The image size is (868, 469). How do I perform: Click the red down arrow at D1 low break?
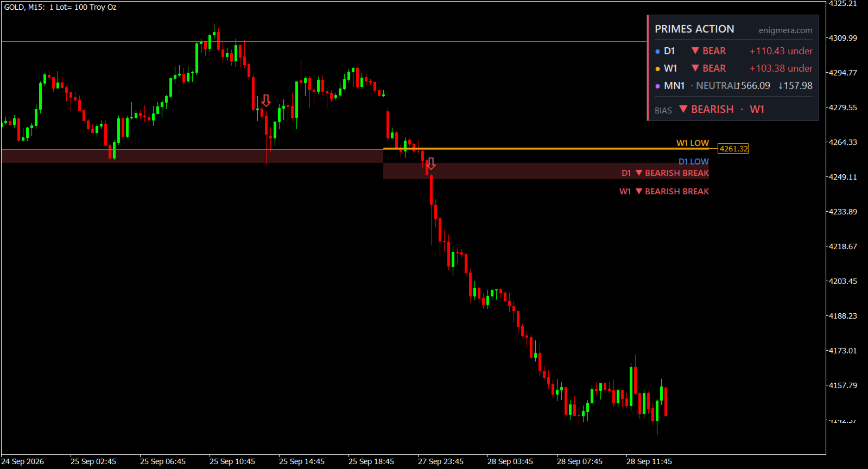[x=431, y=163]
